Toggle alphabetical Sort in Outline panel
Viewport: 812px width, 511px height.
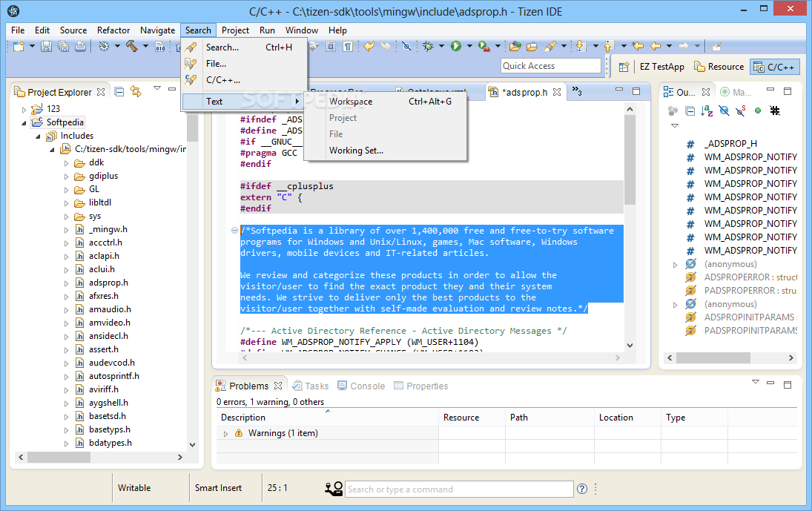click(x=707, y=111)
